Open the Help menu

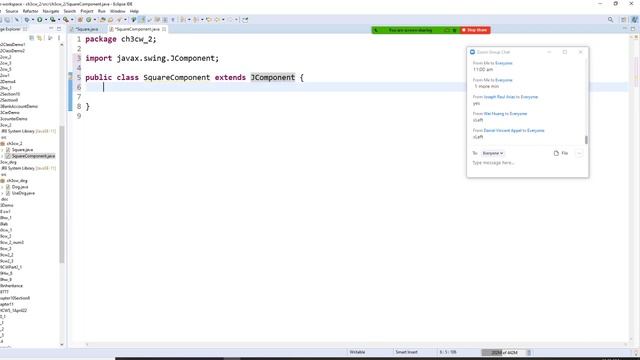(134, 11)
